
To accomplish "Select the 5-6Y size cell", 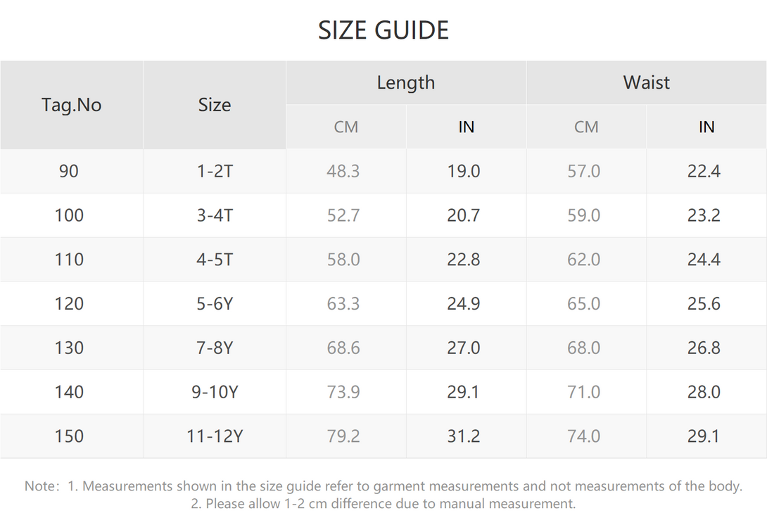I will click(x=214, y=304).
